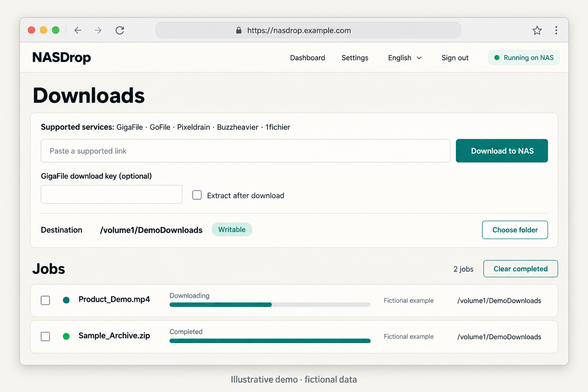Image resolution: width=588 pixels, height=392 pixels.
Task: Click the Product_Demo.mp4 download progress bar
Action: tap(270, 305)
